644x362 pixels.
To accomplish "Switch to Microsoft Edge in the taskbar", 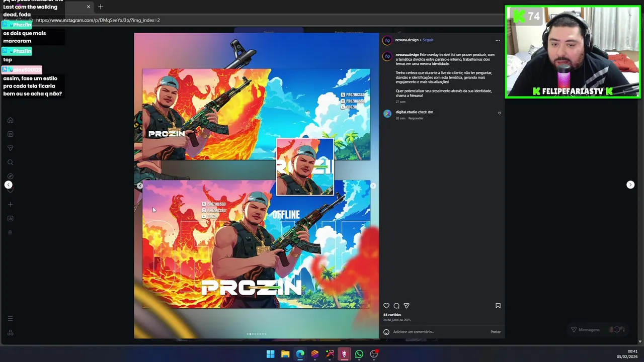I will tap(300, 354).
